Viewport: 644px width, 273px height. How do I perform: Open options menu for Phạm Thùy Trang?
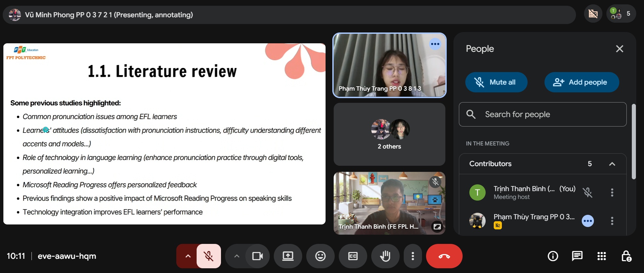click(x=612, y=221)
